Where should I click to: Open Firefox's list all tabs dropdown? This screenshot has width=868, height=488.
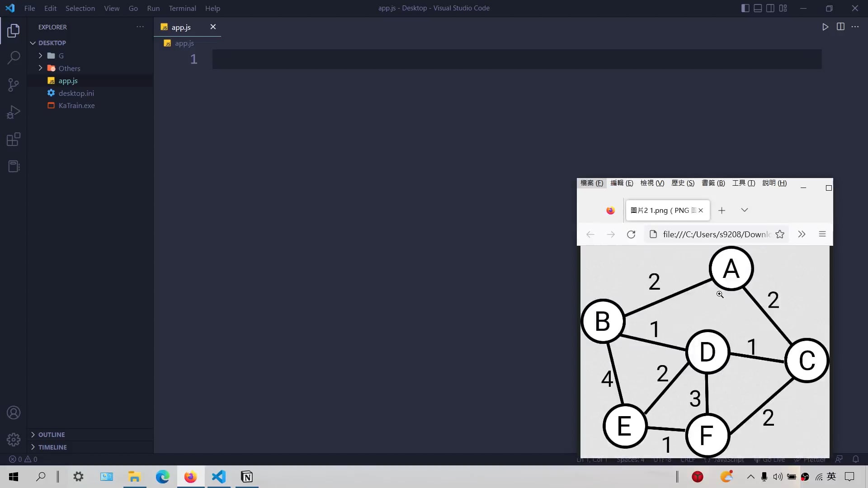(744, 210)
